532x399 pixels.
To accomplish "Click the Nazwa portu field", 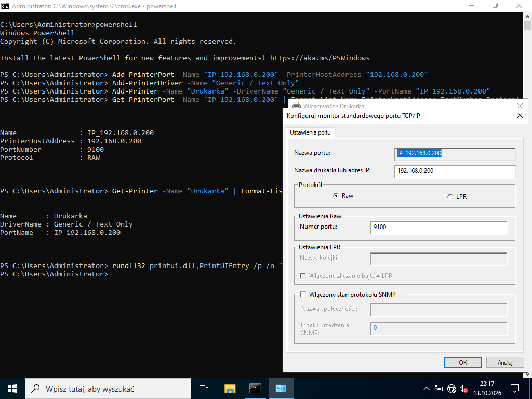I will click(x=455, y=153).
